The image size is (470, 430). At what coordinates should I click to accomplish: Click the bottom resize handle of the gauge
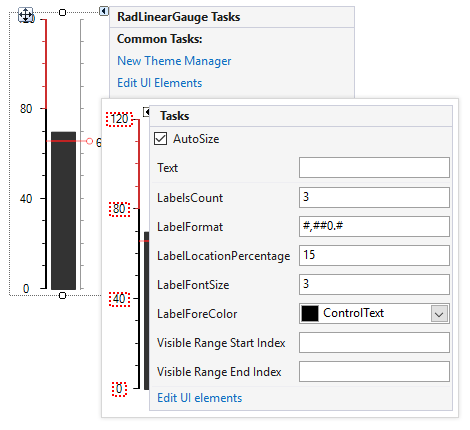(62, 295)
